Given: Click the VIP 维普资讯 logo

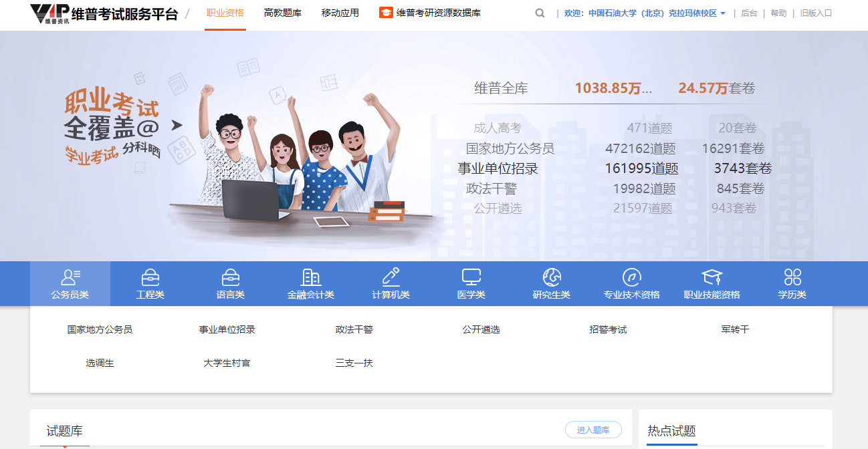Looking at the screenshot, I should click(x=50, y=14).
